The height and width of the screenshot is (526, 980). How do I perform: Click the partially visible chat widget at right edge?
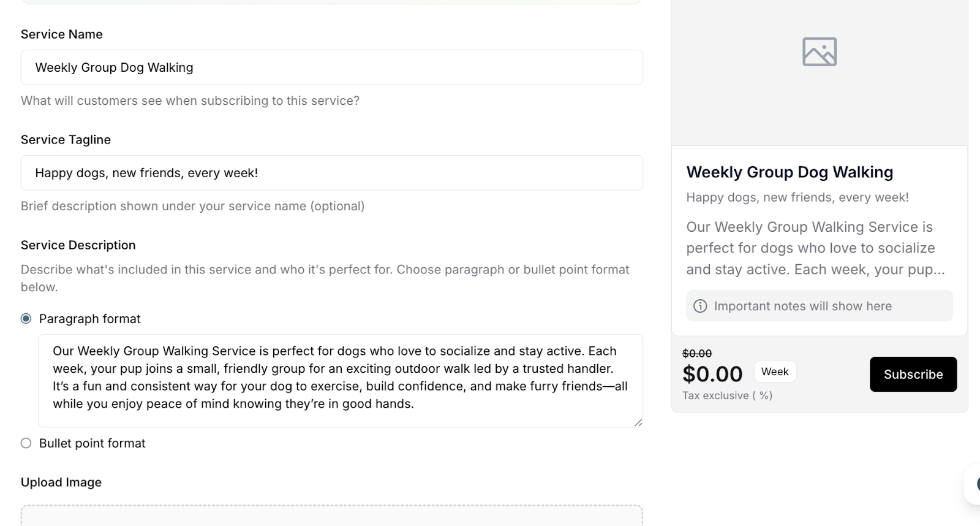pos(973,484)
